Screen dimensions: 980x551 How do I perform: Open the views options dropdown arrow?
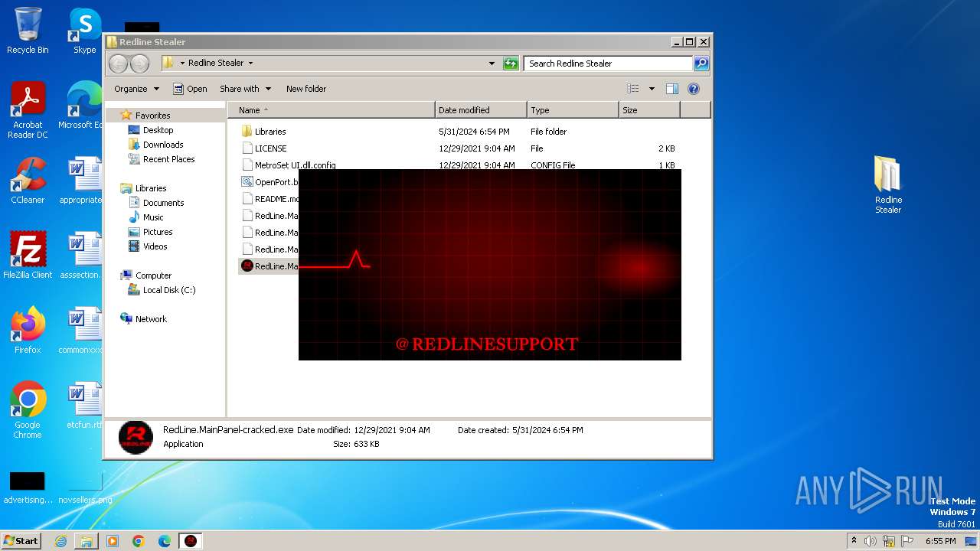pos(652,89)
